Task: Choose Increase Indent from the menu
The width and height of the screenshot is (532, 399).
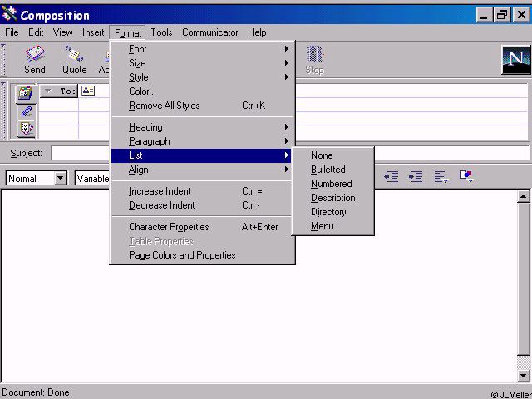Action: click(x=203, y=191)
